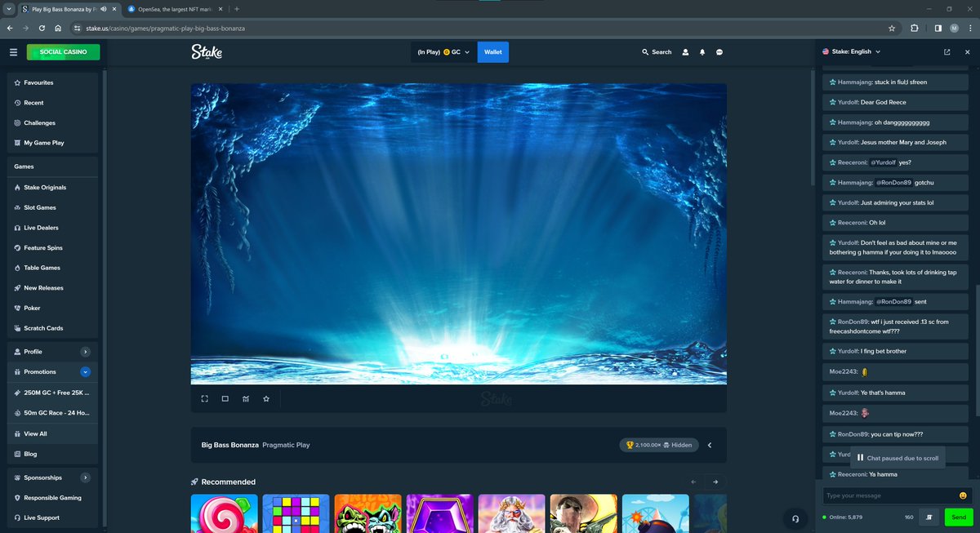The width and height of the screenshot is (980, 533).
Task: Open the user profile icon in header
Action: click(686, 52)
